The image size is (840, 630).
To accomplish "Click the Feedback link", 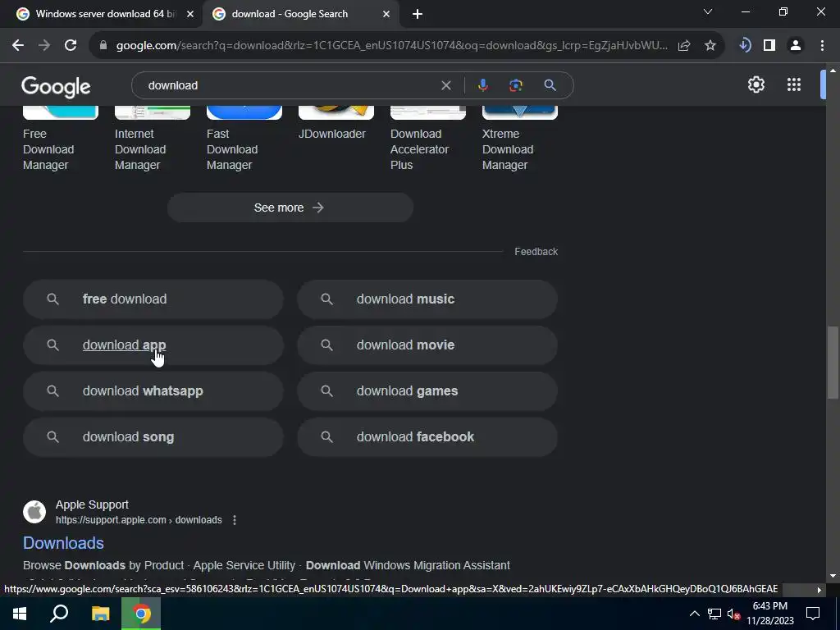I will click(x=536, y=251).
